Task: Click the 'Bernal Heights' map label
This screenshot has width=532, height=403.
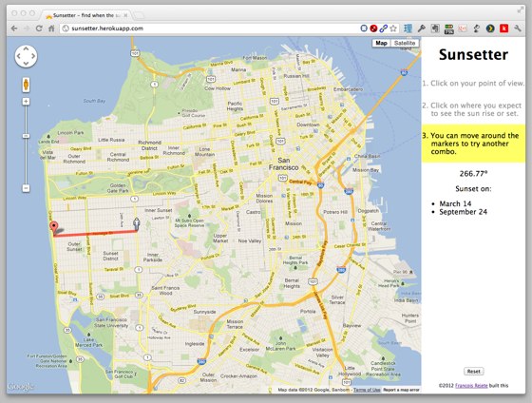Action: coord(292,283)
